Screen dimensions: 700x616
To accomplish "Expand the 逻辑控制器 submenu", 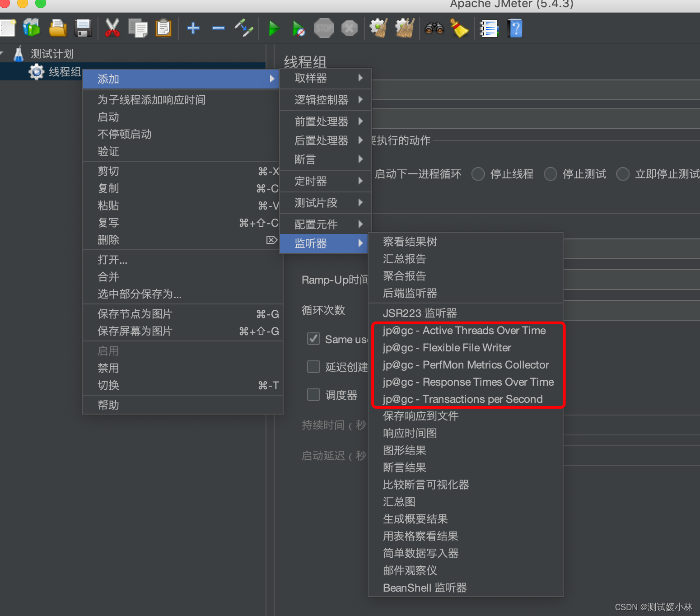I will point(326,100).
